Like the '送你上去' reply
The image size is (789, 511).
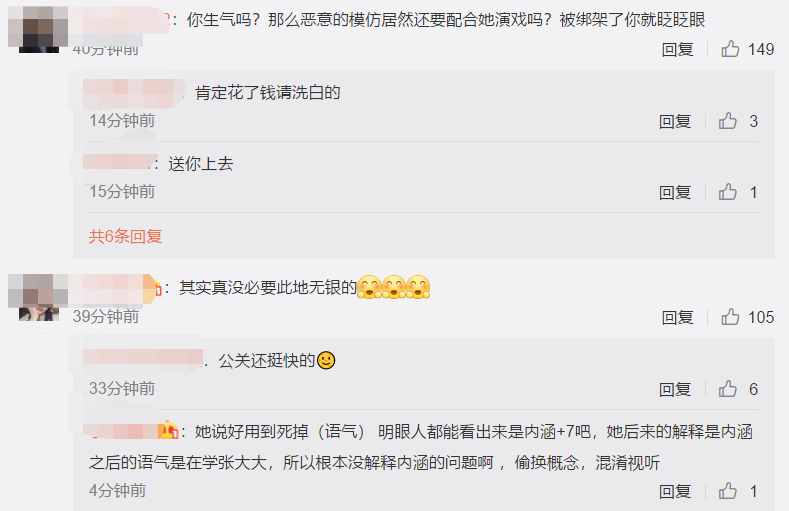[728, 192]
